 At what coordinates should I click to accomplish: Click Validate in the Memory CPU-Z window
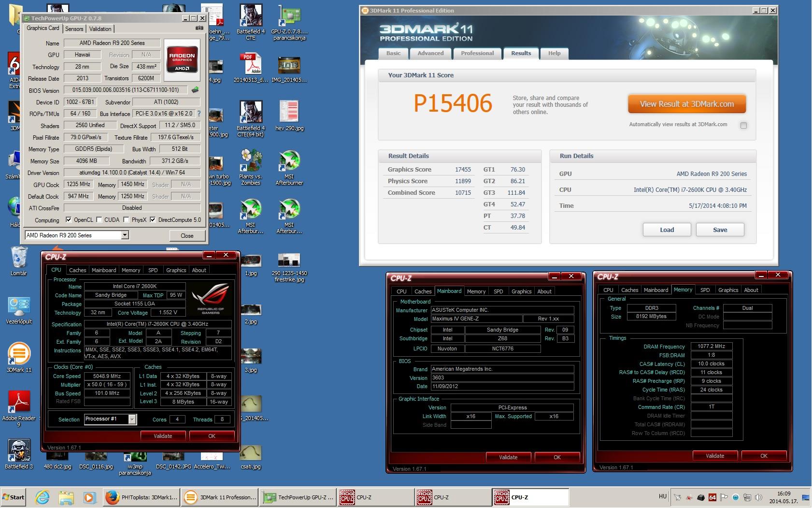715,456
